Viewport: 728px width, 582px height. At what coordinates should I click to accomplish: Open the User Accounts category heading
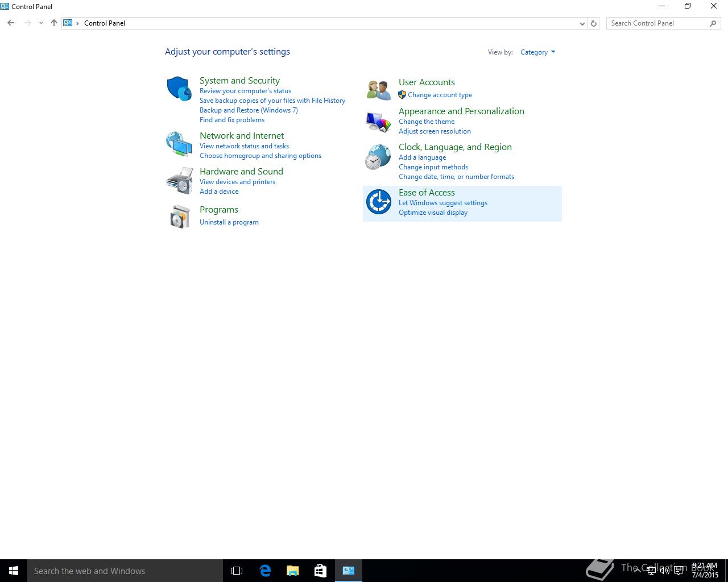coord(427,82)
